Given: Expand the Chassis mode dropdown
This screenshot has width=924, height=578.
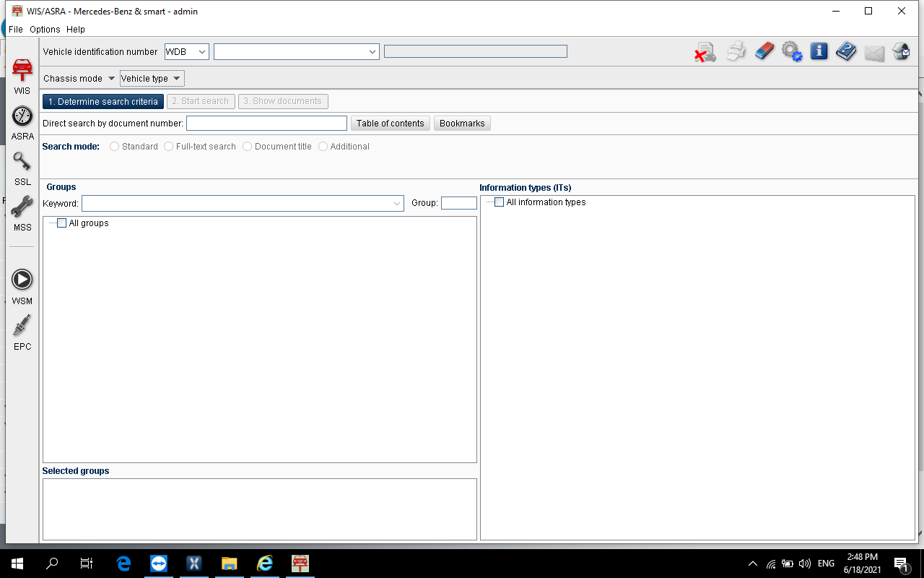Looking at the screenshot, I should tap(79, 78).
